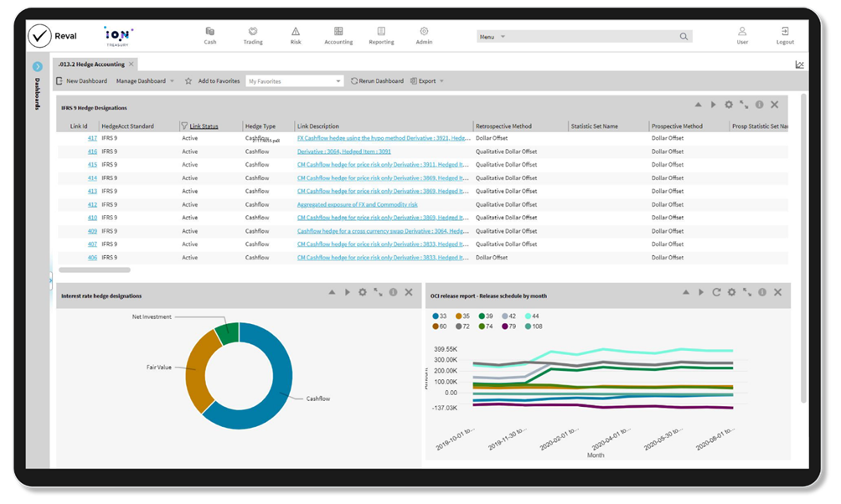
Task: Select the Trading icon in the top toolbar
Action: point(252,33)
